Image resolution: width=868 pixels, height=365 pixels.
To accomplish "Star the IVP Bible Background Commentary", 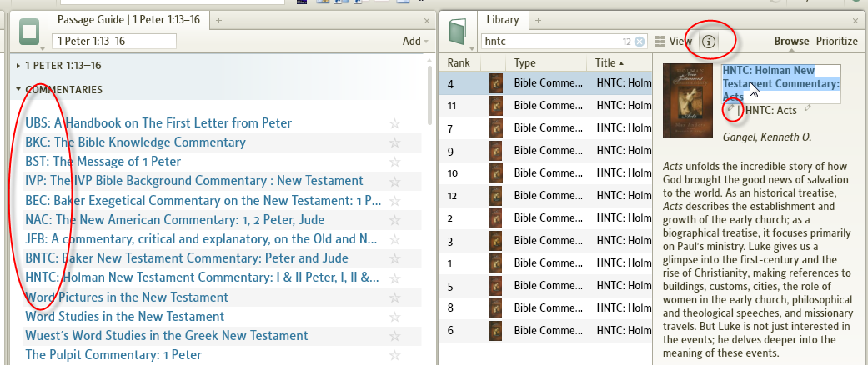I will tap(394, 182).
